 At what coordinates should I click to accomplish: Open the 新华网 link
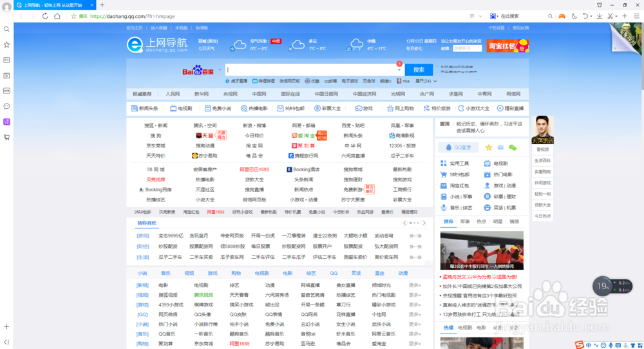pos(201,94)
